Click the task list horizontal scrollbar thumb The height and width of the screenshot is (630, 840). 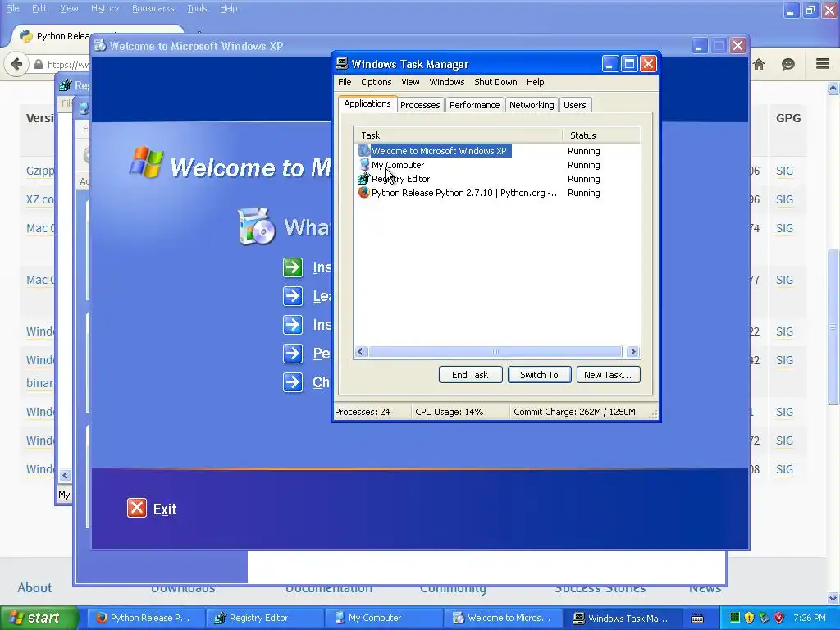(495, 352)
